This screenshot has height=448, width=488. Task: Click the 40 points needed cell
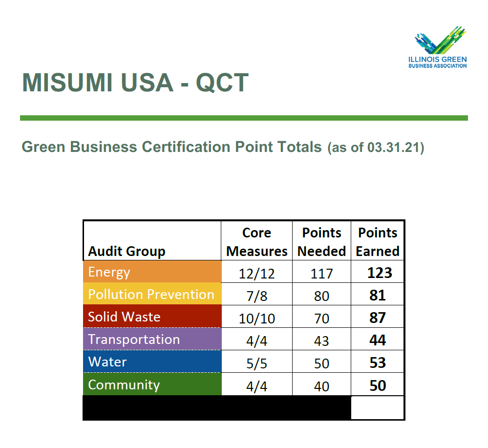pyautogui.click(x=321, y=384)
